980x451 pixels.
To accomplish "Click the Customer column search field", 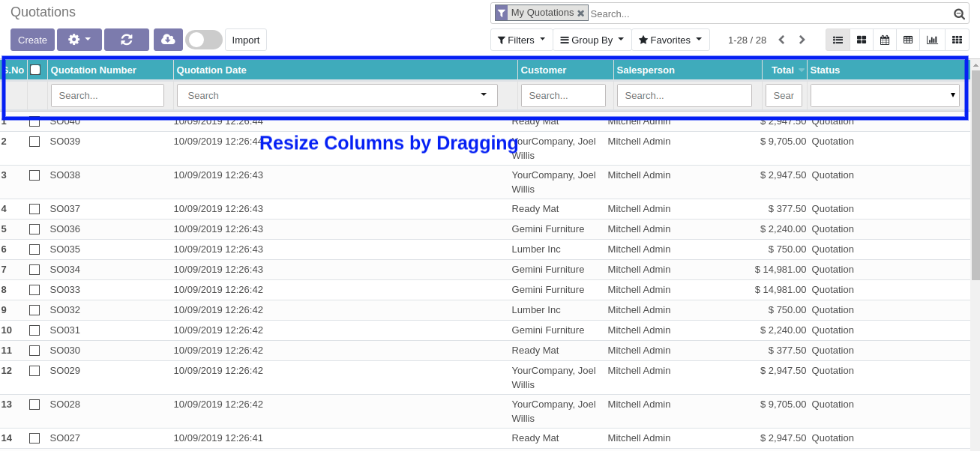I will [x=562, y=95].
